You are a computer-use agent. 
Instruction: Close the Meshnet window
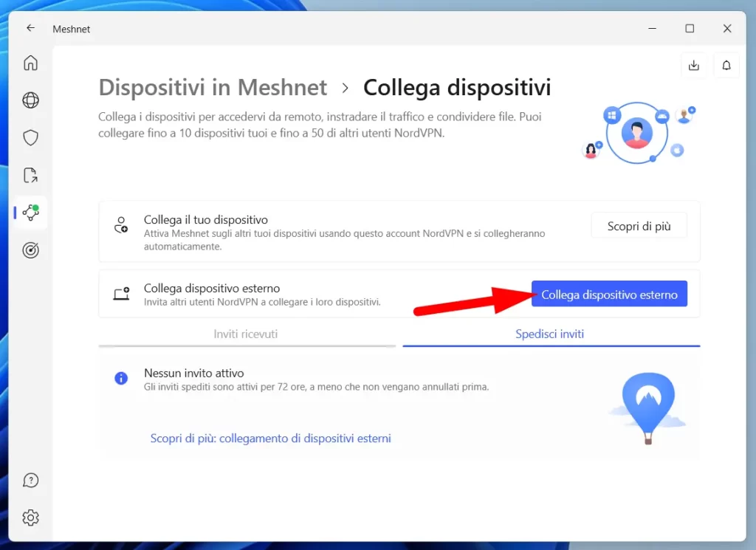tap(727, 29)
